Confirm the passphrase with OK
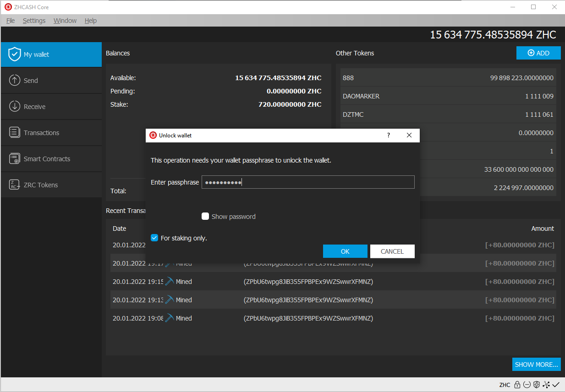 [x=345, y=251]
